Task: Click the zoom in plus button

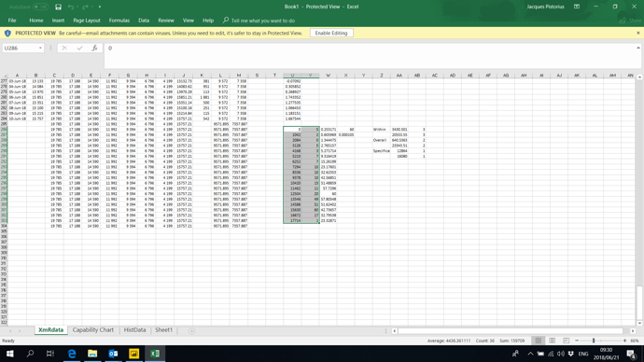Action: coord(624,341)
